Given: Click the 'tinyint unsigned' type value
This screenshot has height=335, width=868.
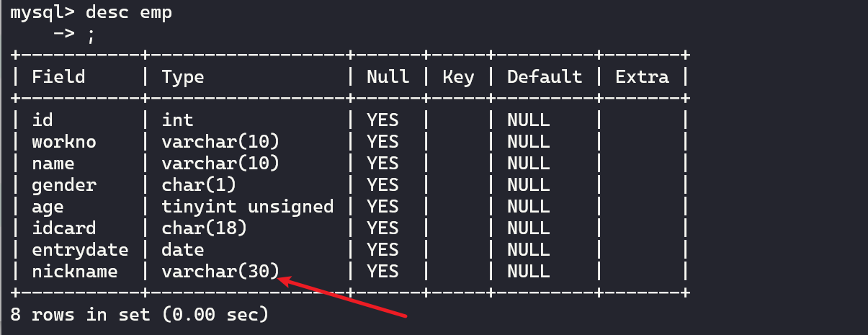Looking at the screenshot, I should tap(248, 207).
